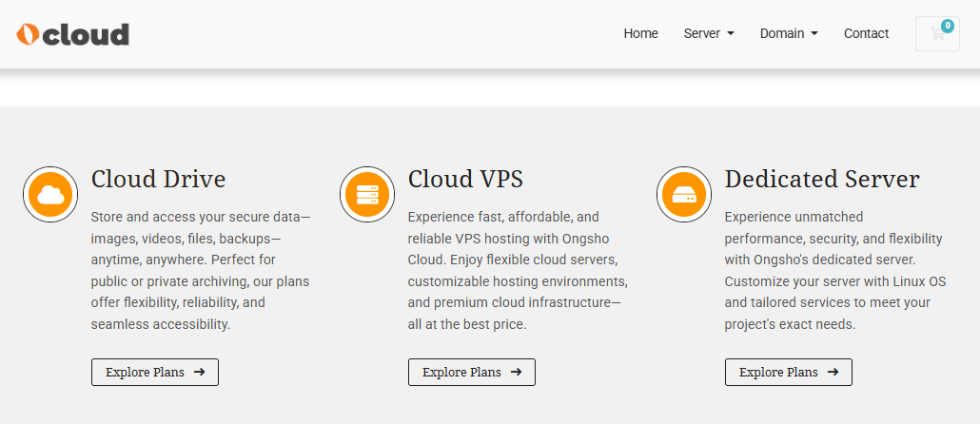Click the arrow in Cloud Drive's Explore Plans

(199, 372)
